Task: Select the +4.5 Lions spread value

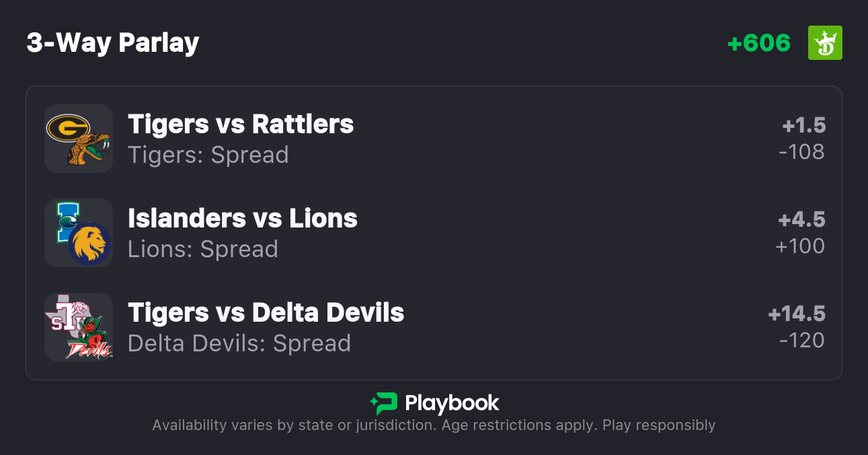Action: (x=801, y=219)
